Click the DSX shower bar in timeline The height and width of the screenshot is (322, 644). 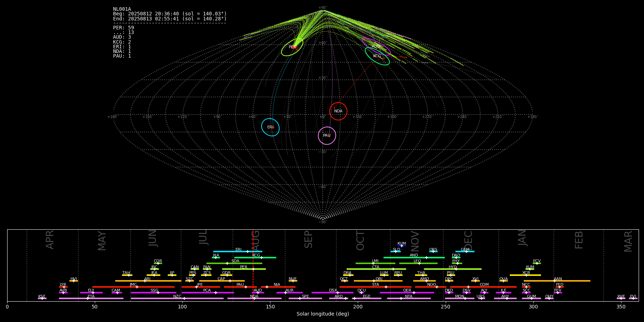[332, 293]
